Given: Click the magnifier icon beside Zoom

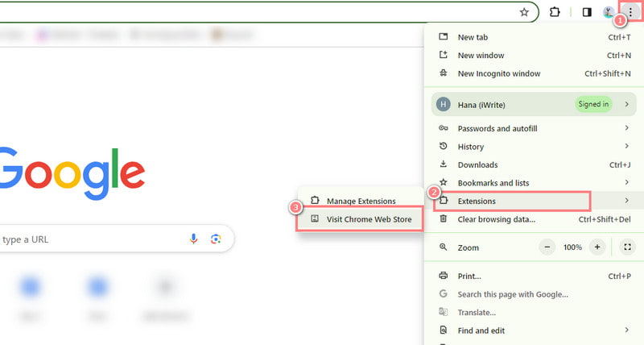Looking at the screenshot, I should [x=444, y=247].
